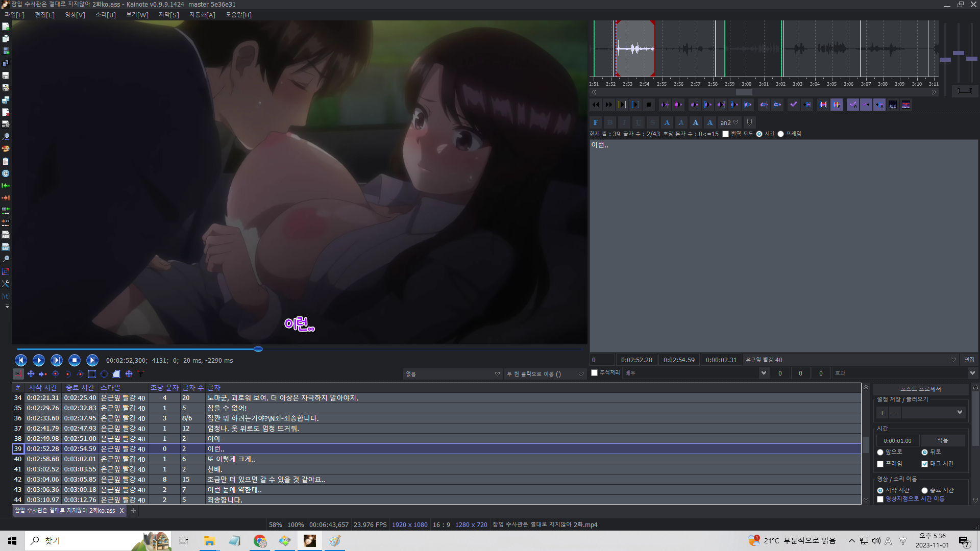Click the 편집 button beside style dropdown
Image resolution: width=980 pixels, height=551 pixels.
click(x=969, y=360)
